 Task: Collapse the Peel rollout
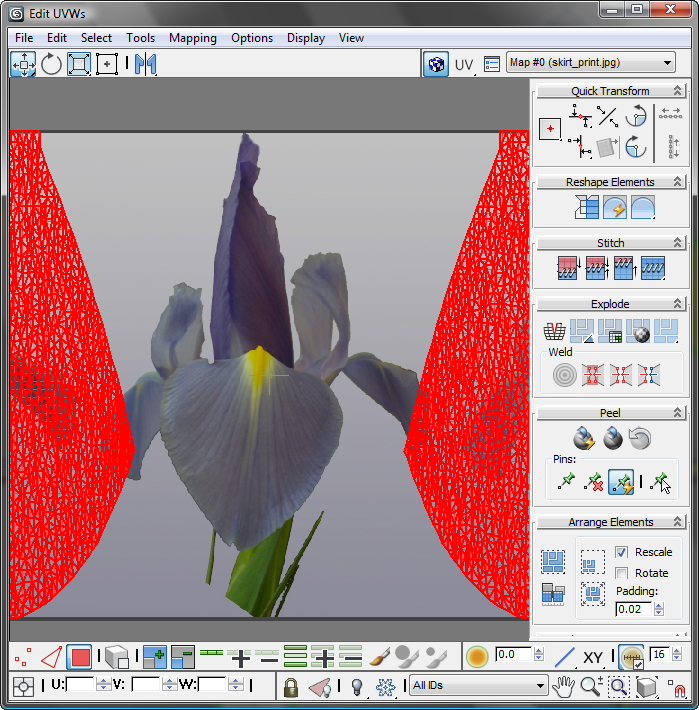[x=677, y=413]
